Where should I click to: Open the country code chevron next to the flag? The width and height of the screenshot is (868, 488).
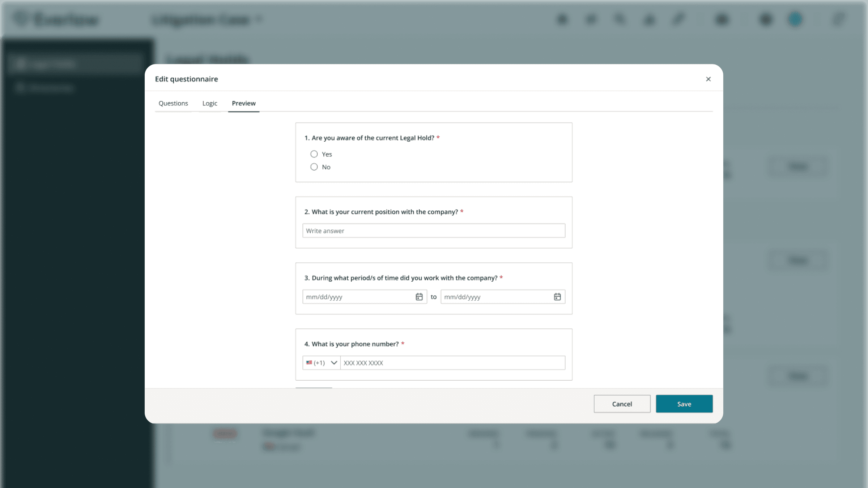pyautogui.click(x=334, y=363)
